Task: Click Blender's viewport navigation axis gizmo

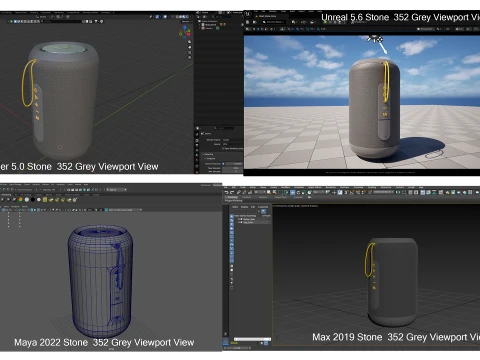Action: click(185, 32)
